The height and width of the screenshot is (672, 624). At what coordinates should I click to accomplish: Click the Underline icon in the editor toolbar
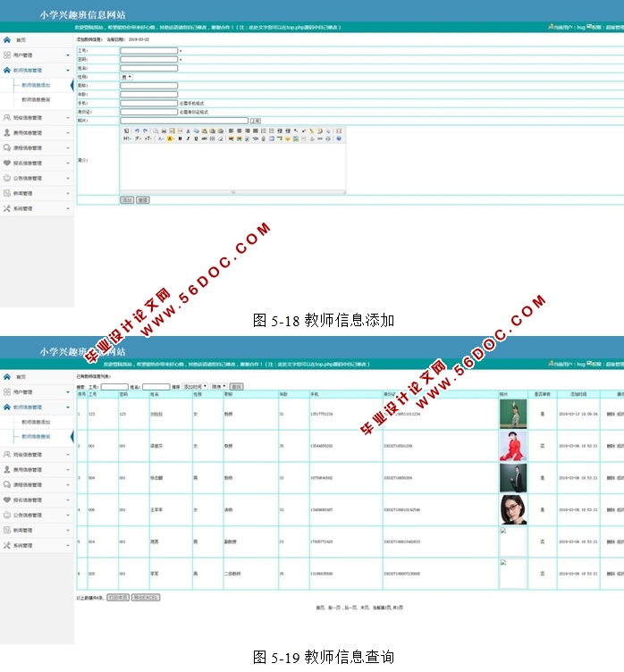point(197,139)
